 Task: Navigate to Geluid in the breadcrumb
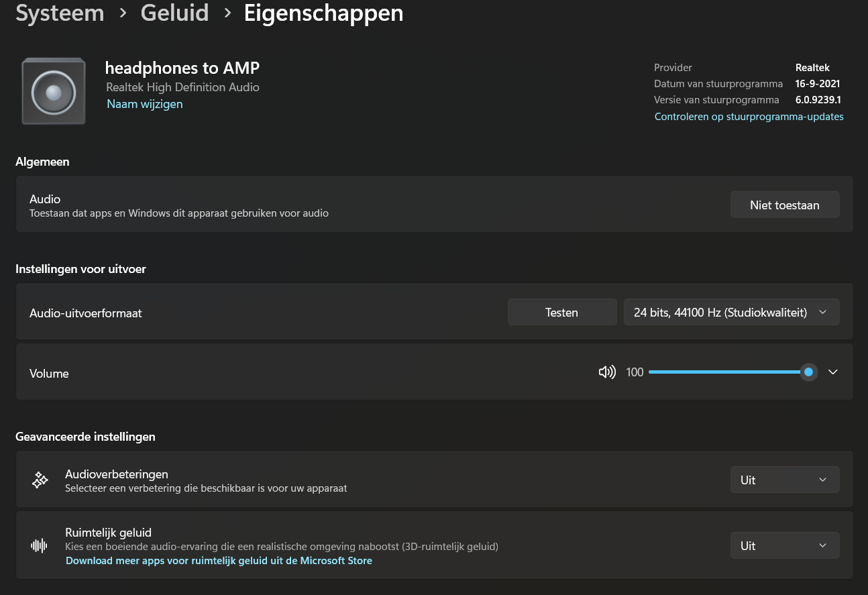(174, 13)
